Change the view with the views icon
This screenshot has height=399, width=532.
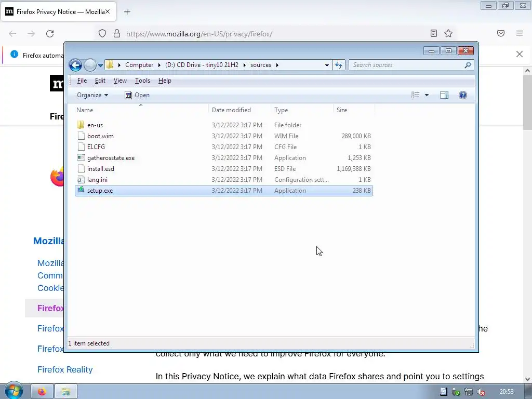pos(415,95)
